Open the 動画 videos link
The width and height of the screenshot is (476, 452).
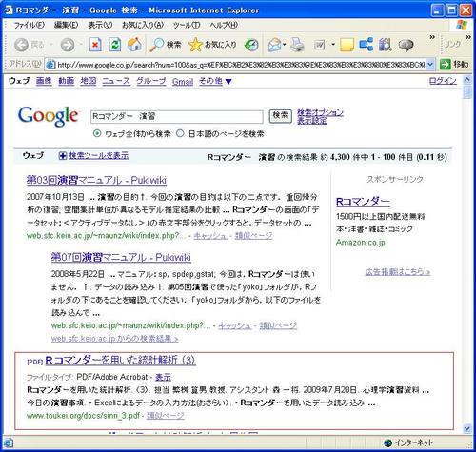point(66,81)
